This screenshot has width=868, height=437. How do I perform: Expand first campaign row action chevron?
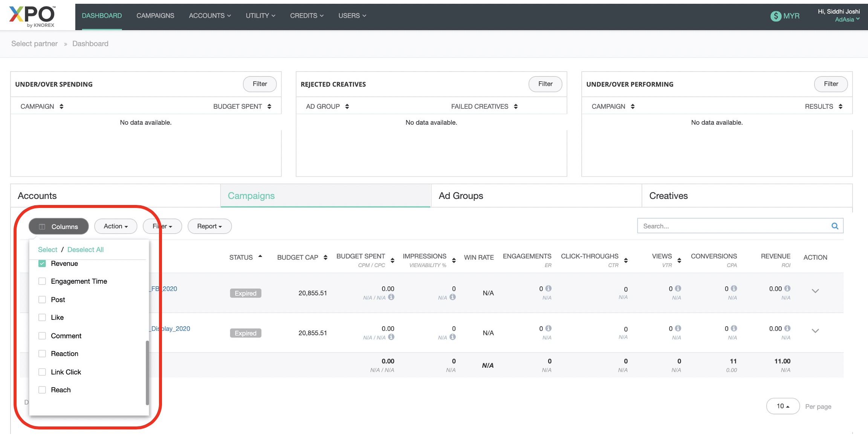(815, 291)
